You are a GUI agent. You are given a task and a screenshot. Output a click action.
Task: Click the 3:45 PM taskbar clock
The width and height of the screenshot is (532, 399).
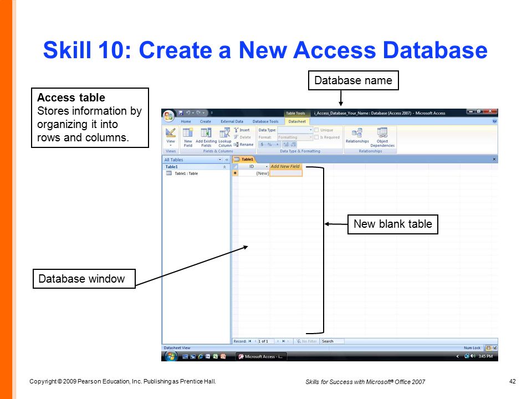(485, 356)
